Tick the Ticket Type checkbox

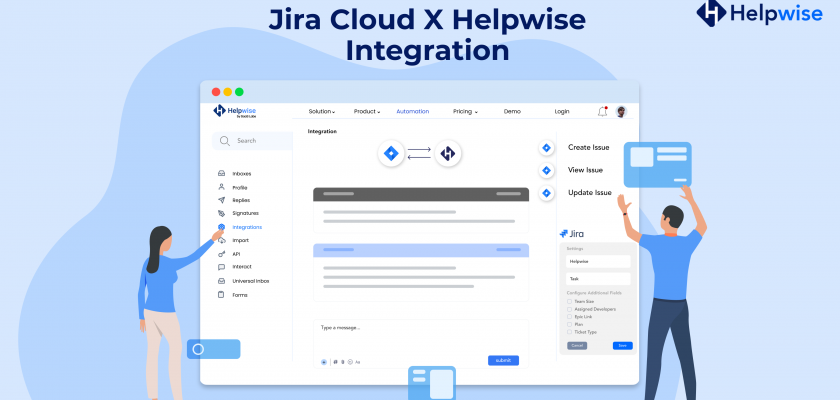pos(569,331)
